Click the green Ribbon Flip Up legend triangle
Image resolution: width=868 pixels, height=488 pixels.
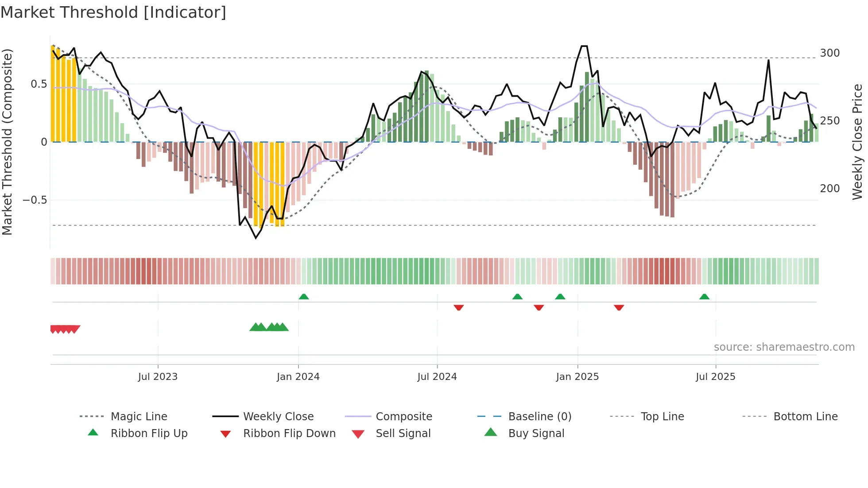tap(93, 432)
